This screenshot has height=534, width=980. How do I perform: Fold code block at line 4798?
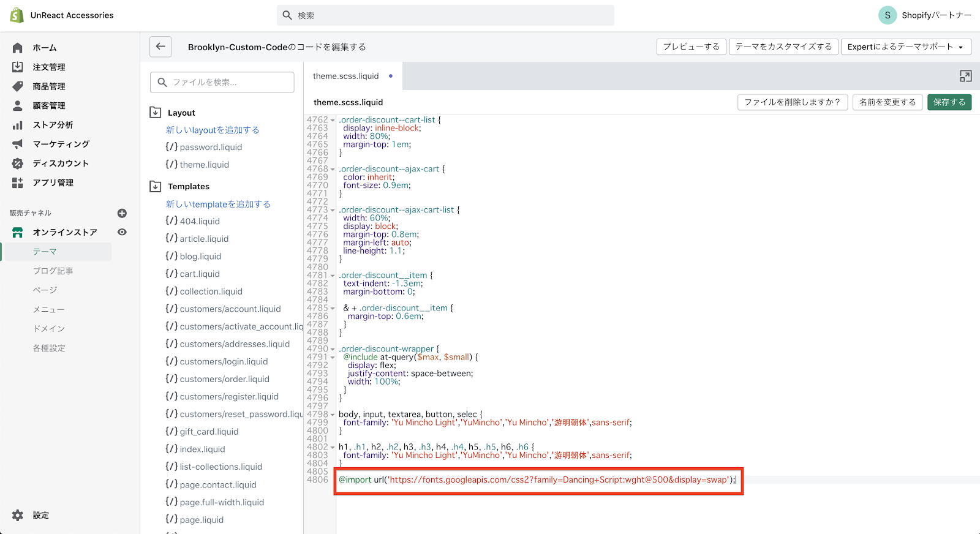[333, 415]
